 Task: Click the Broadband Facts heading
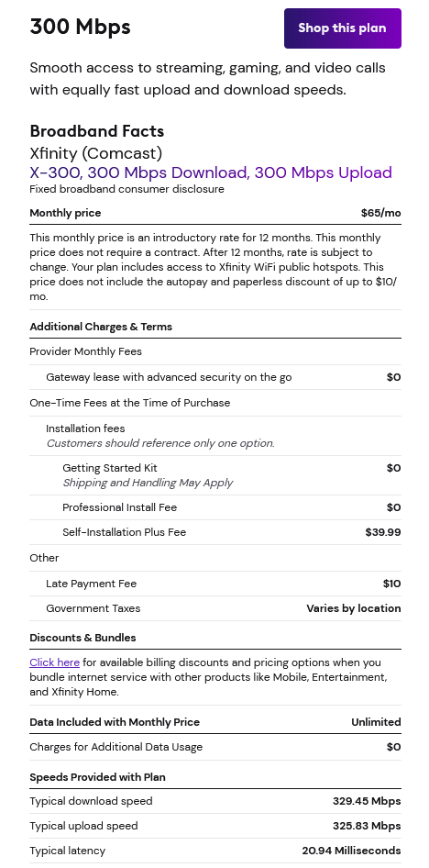[97, 131]
